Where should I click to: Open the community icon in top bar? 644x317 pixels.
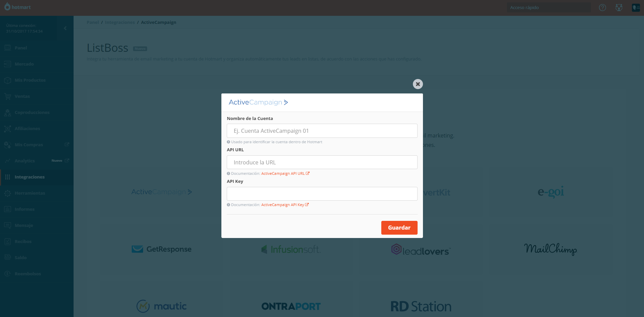619,7
